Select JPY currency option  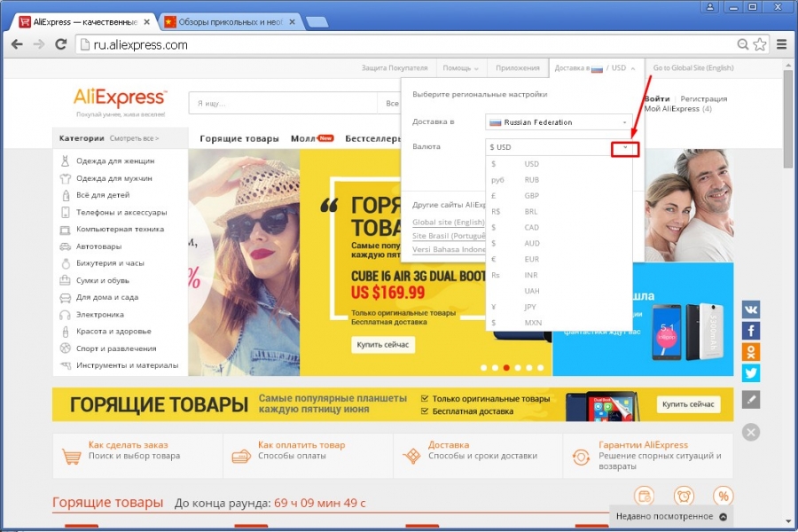click(x=559, y=307)
